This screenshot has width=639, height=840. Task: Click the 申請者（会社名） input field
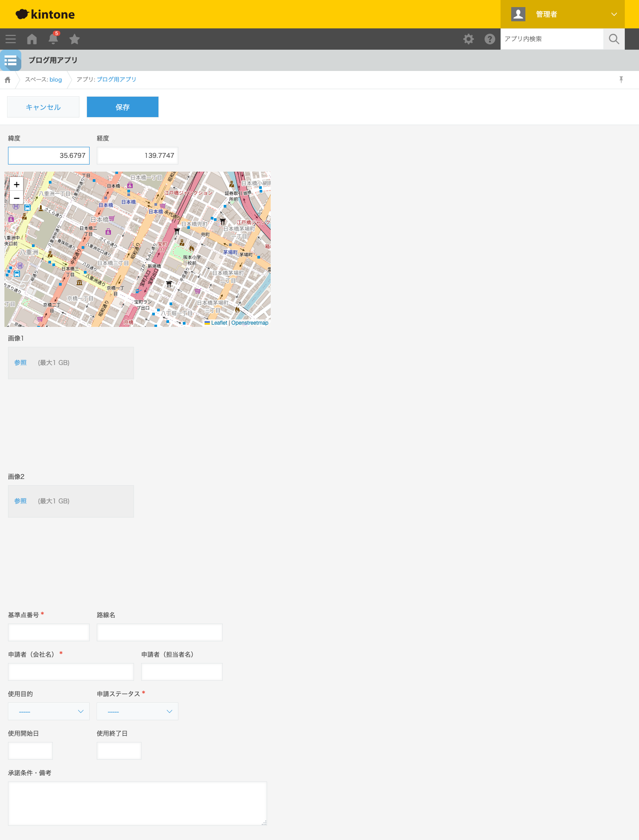71,672
